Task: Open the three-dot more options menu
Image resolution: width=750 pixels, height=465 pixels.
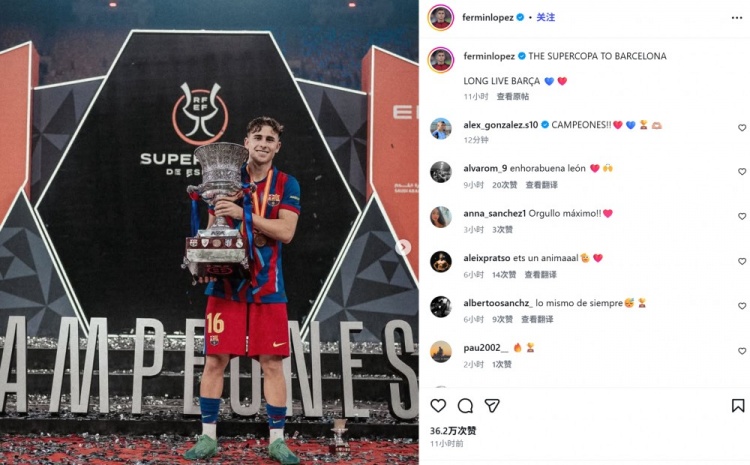Action: (x=737, y=18)
